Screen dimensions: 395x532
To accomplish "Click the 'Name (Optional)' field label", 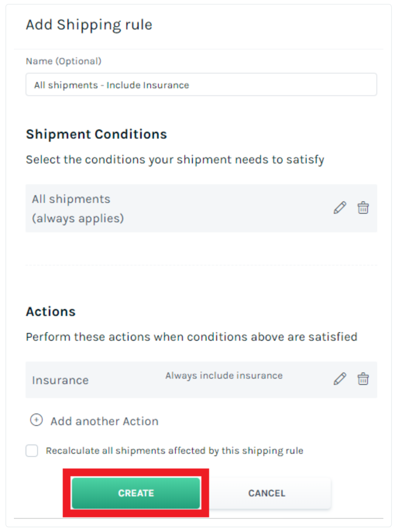I will [64, 61].
